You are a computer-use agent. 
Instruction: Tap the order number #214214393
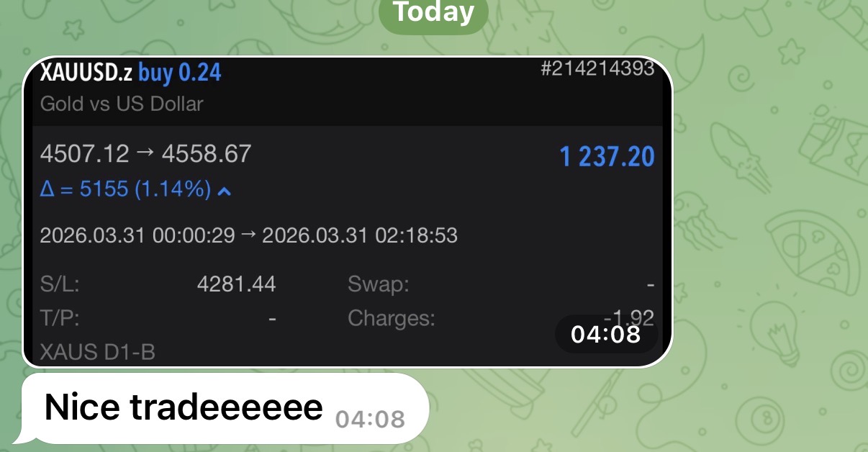tap(597, 68)
